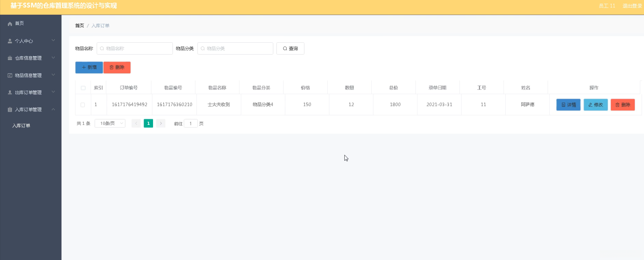The height and width of the screenshot is (260, 644).
Task: Focus the 物品名称 search input
Action: (x=135, y=48)
